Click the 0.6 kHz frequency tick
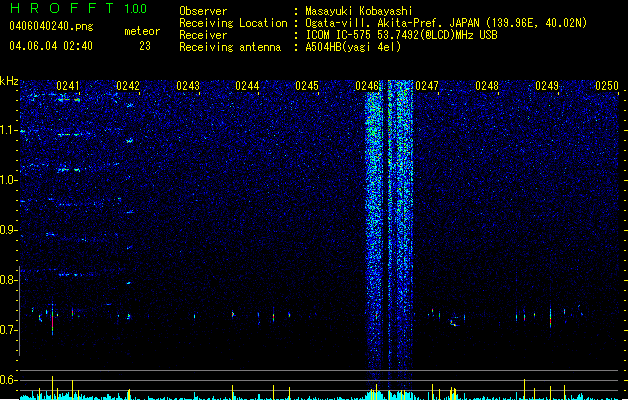The width and height of the screenshot is (629, 400). tap(9, 380)
